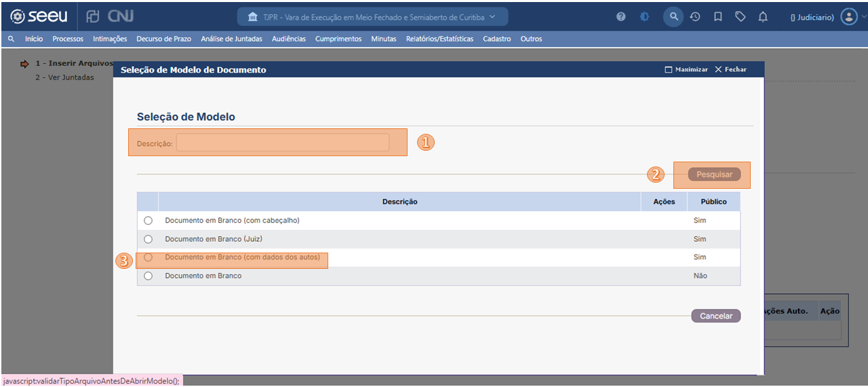Open '2 - Ver Juntadas' step
The image size is (868, 387).
[x=64, y=77]
